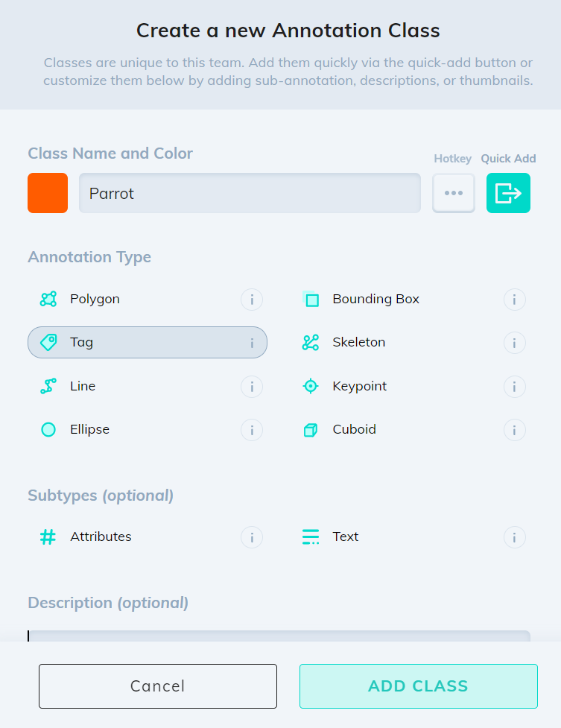The width and height of the screenshot is (561, 728).
Task: Pick the Keypoint annotation type
Action: [x=359, y=386]
